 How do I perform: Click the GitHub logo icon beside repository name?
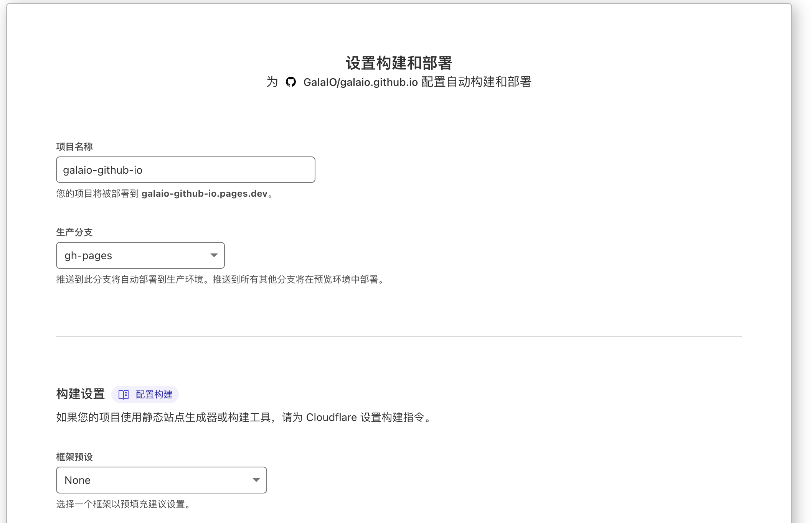(290, 82)
